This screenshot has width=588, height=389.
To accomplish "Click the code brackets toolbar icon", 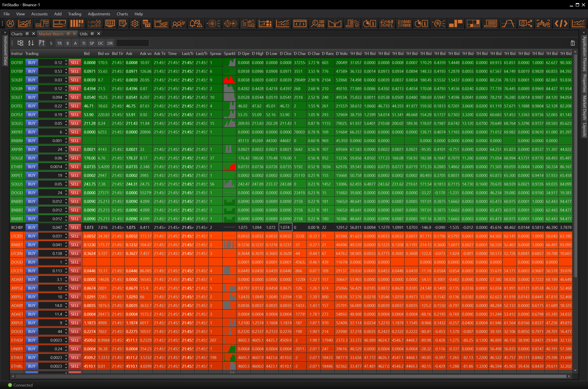I will (561, 24).
